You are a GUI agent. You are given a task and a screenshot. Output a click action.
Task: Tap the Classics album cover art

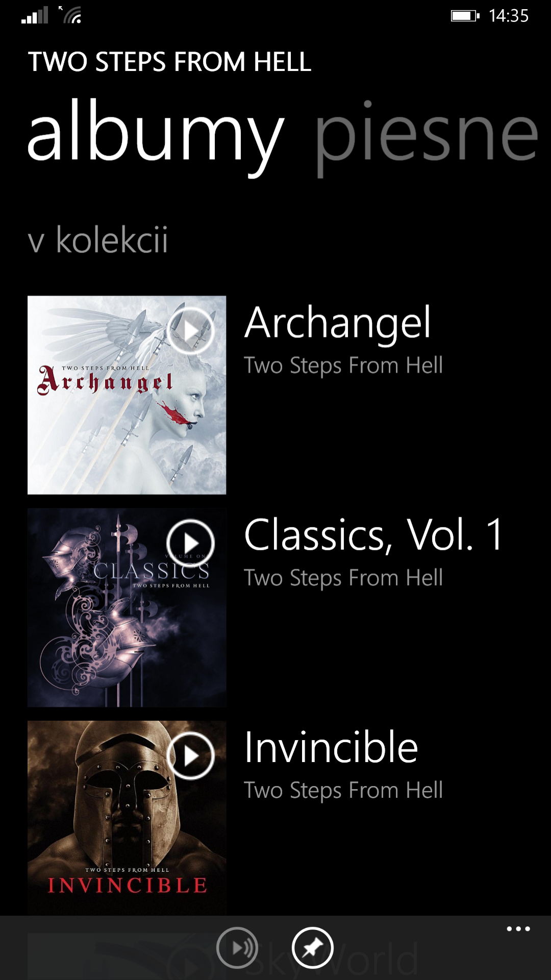click(x=127, y=607)
